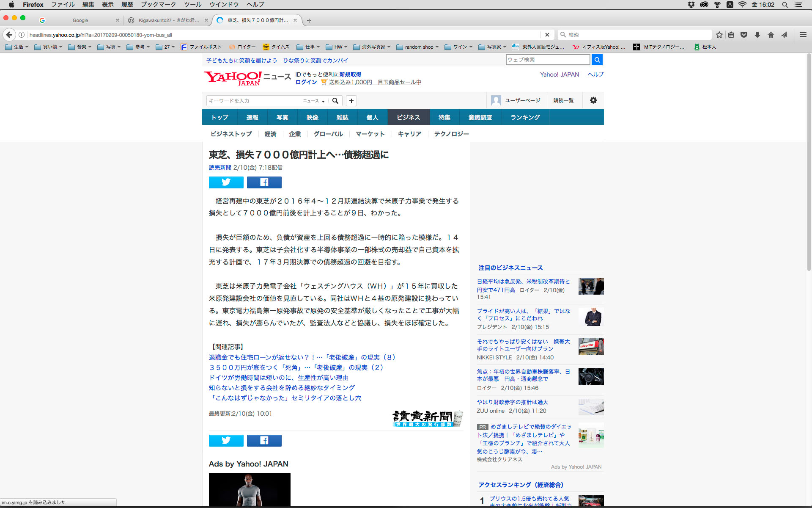Click the blue web search button

click(x=597, y=60)
